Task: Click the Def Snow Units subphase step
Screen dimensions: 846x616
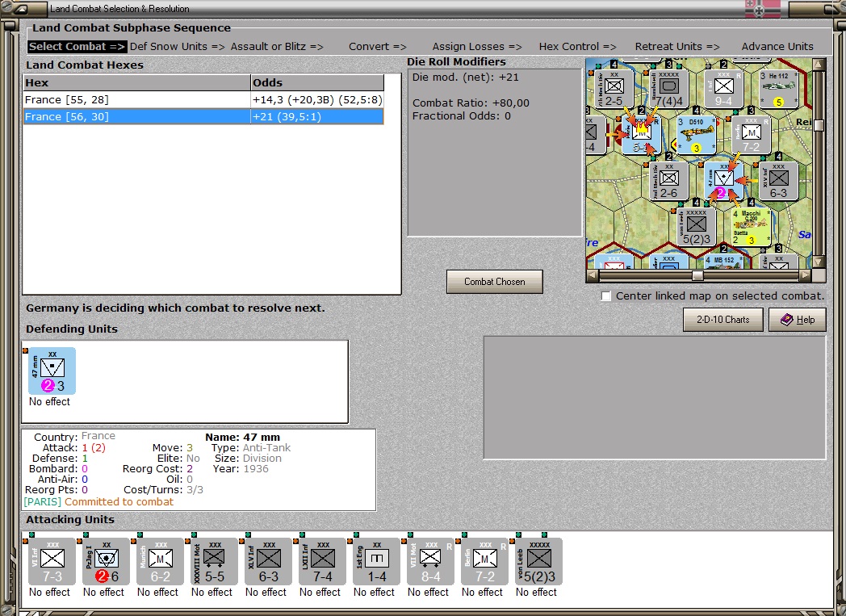Action: point(178,46)
